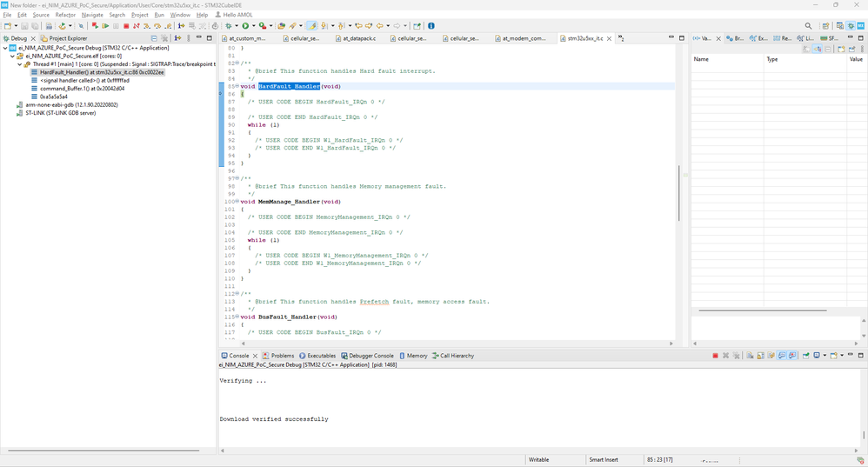Switch to the Device Configuration MX perspective

pyautogui.click(x=861, y=25)
